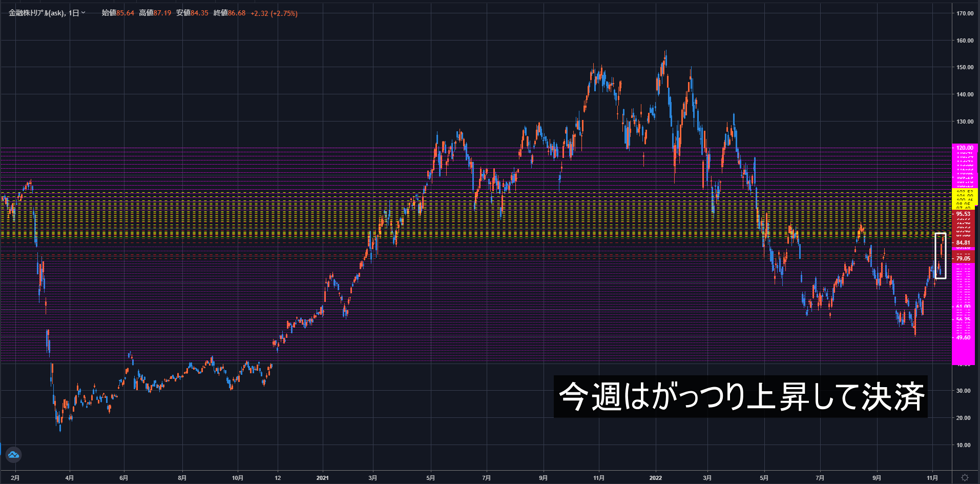Click the magenta 120.00 price label
The width and height of the screenshot is (980, 484).
(x=964, y=148)
